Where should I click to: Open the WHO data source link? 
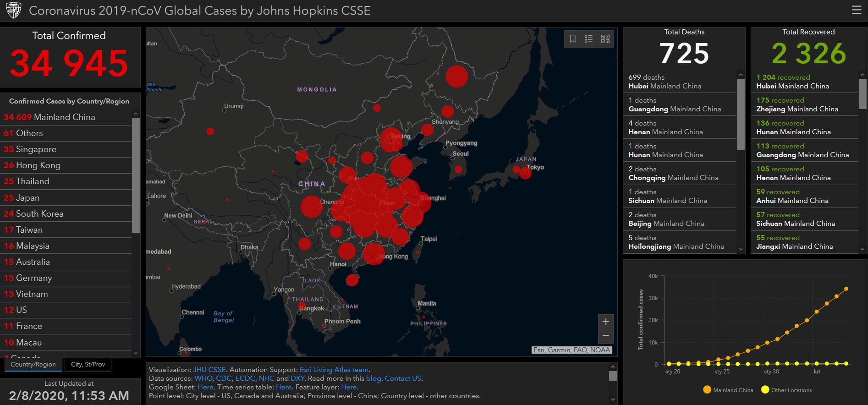pos(203,378)
